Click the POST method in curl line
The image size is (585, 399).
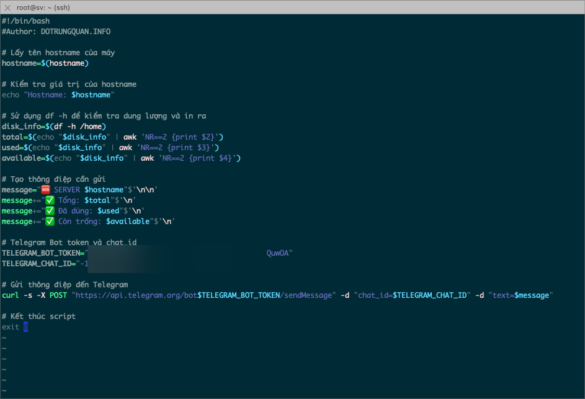pos(58,295)
